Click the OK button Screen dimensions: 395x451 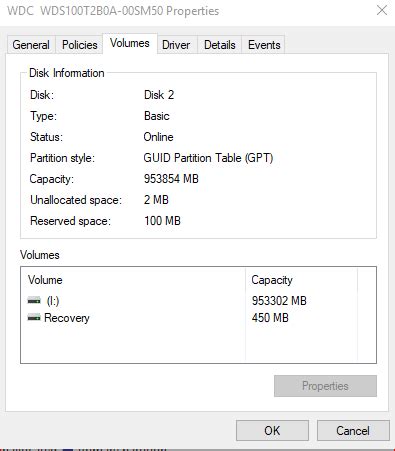click(x=272, y=430)
